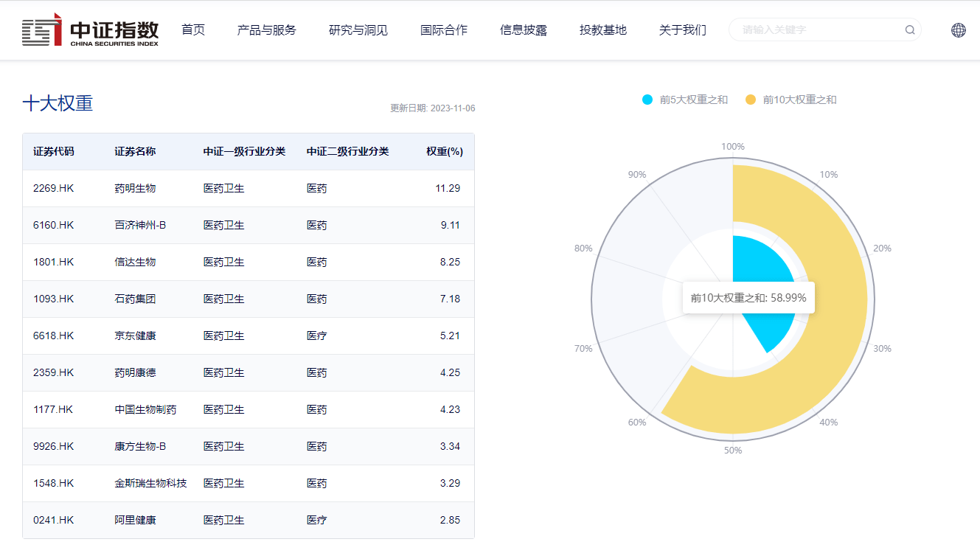Click the yellow legend dot
Image resolution: width=980 pixels, height=556 pixels.
751,100
